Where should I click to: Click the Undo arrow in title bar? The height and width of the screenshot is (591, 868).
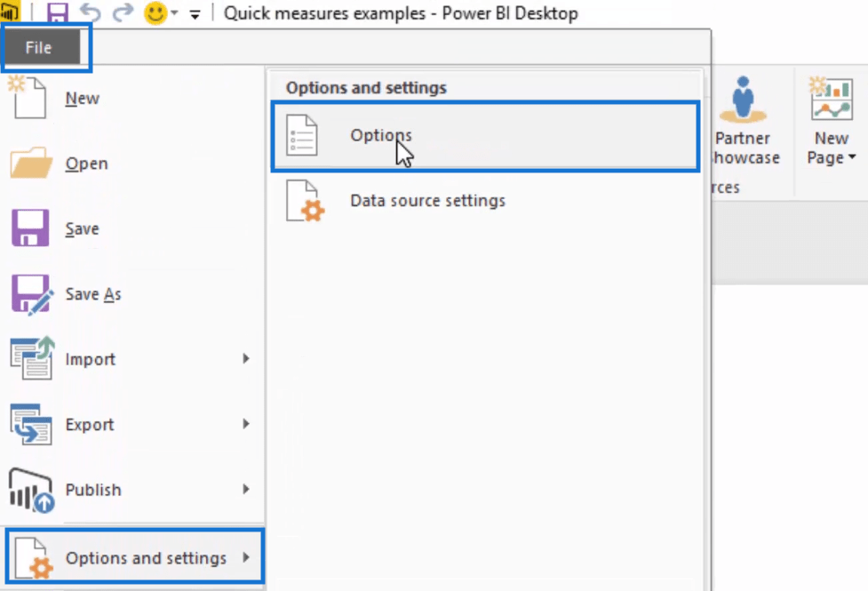(x=91, y=12)
